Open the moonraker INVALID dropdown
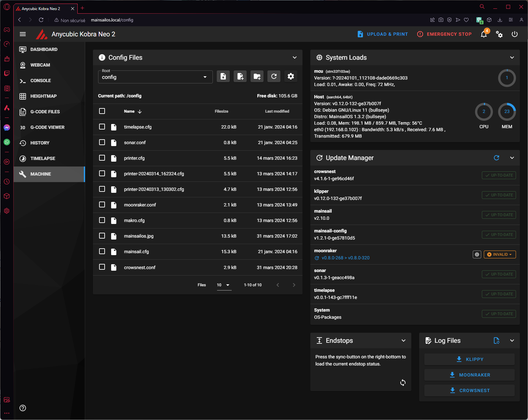The image size is (528, 420). tap(500, 254)
